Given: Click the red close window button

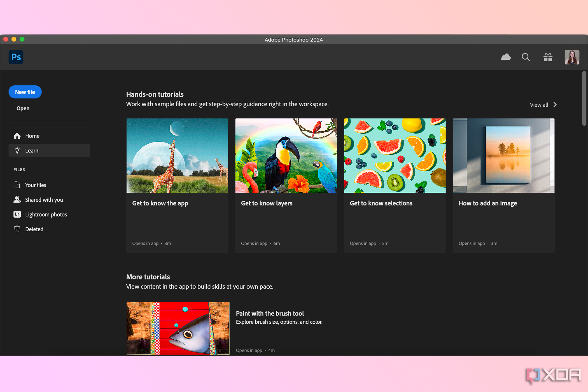Looking at the screenshot, I should click(x=6, y=39).
